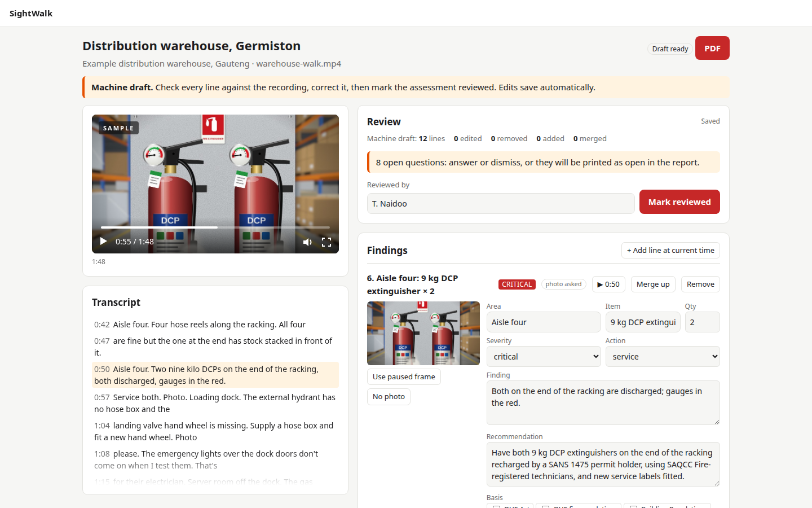812x508 pixels.
Task: Edit the Item field for the extinguisher
Action: [x=643, y=322]
